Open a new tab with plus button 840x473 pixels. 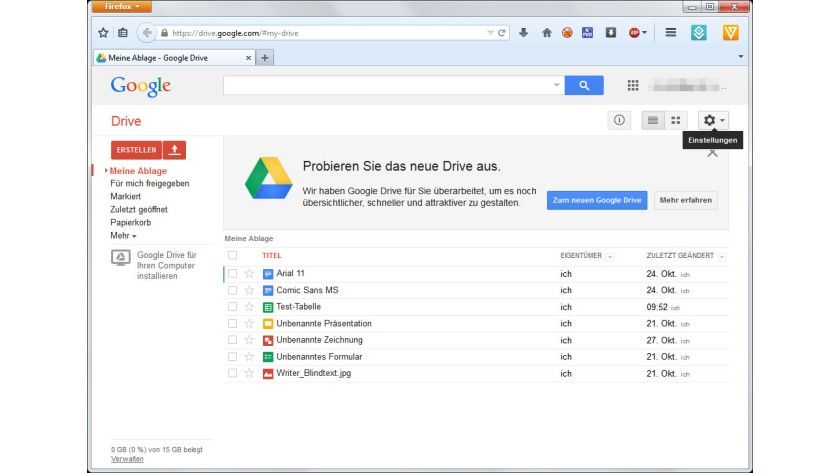[x=265, y=58]
